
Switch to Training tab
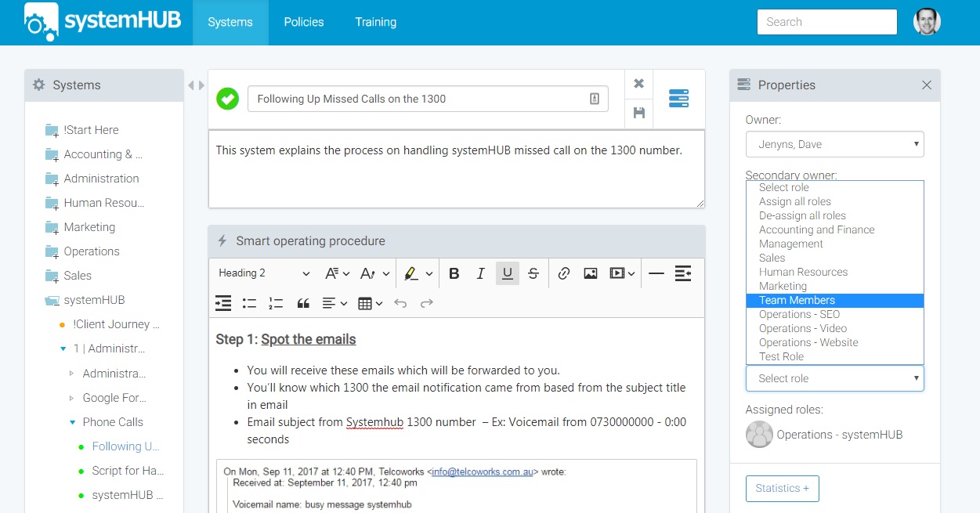[x=375, y=22]
